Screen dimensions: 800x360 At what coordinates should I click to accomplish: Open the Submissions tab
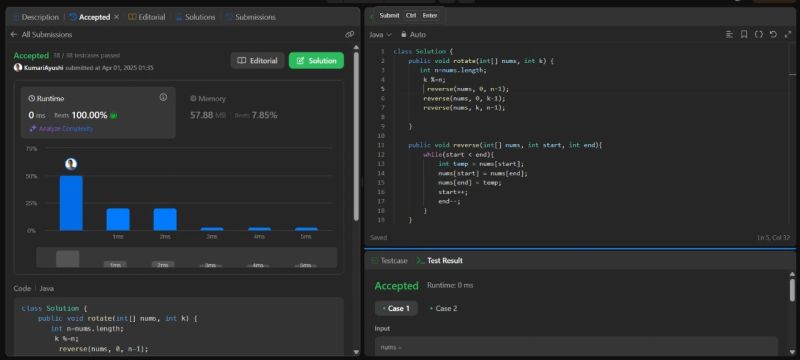point(251,17)
